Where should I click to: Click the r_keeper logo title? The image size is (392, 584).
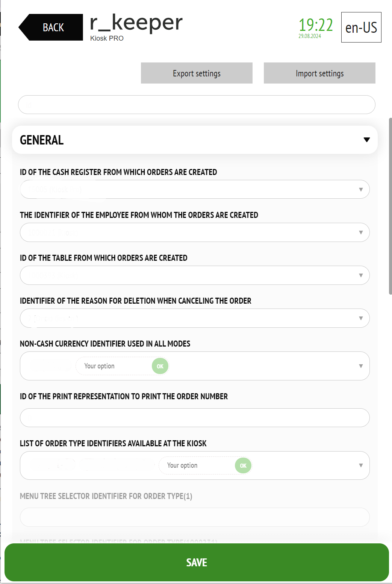click(136, 23)
